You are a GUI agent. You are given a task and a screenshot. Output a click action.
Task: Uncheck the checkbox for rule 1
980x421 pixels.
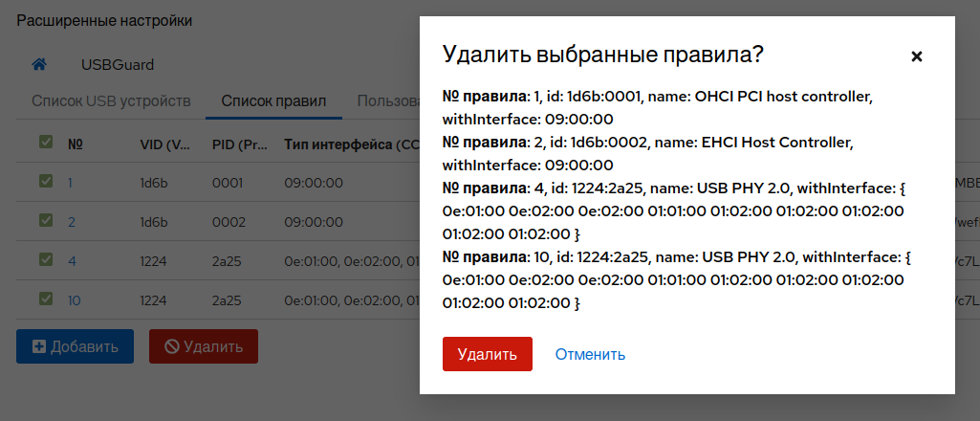coord(45,181)
